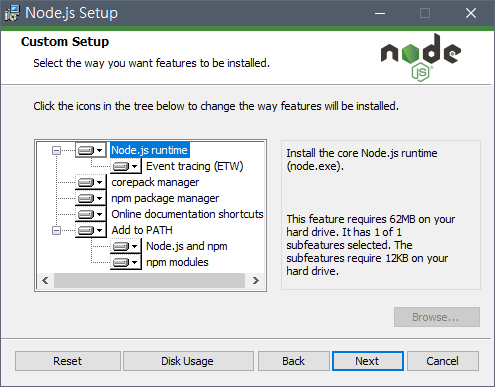Reset the feature selections
The image size is (495, 387).
point(68,361)
